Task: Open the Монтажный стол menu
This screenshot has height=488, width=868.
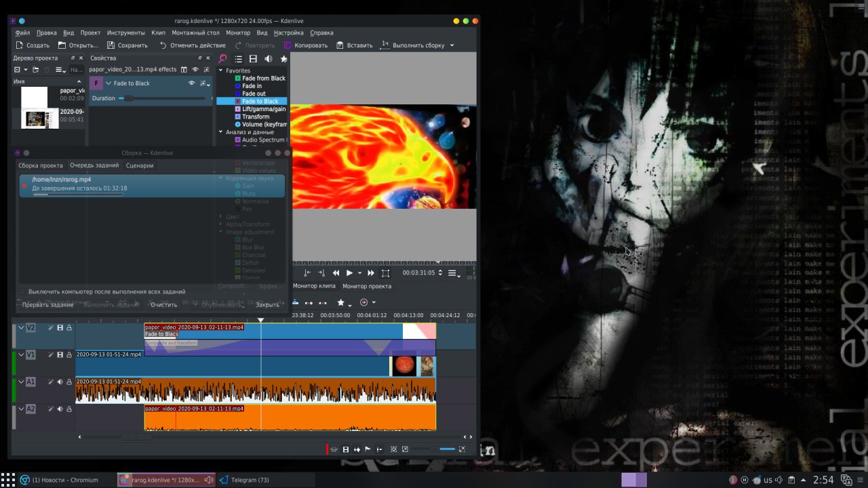Action: click(195, 33)
